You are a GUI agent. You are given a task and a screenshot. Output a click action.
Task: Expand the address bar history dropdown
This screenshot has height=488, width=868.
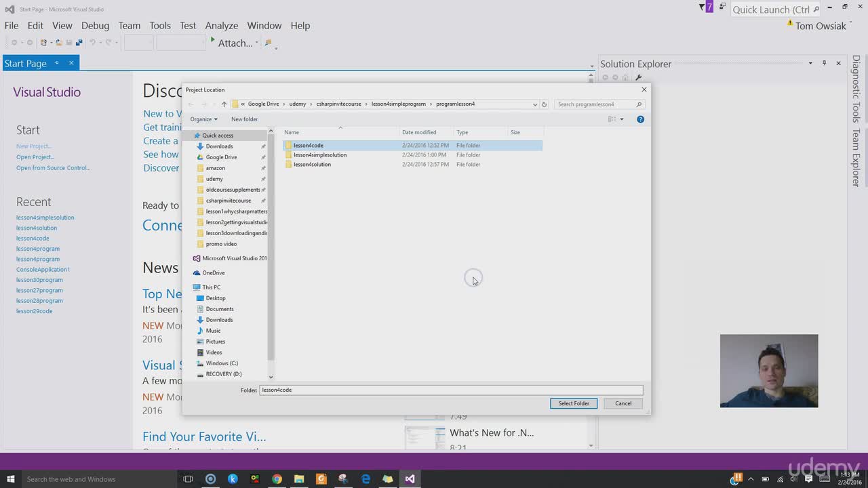[535, 104]
